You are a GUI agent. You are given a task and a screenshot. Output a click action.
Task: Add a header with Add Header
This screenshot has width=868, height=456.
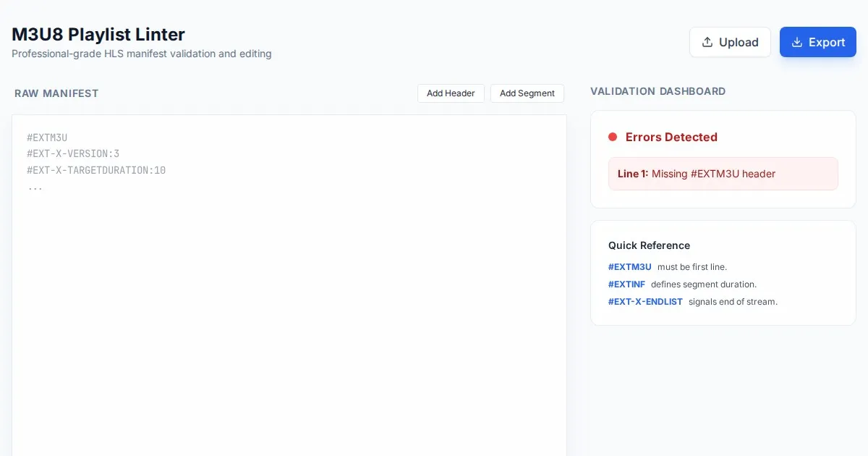(x=451, y=93)
